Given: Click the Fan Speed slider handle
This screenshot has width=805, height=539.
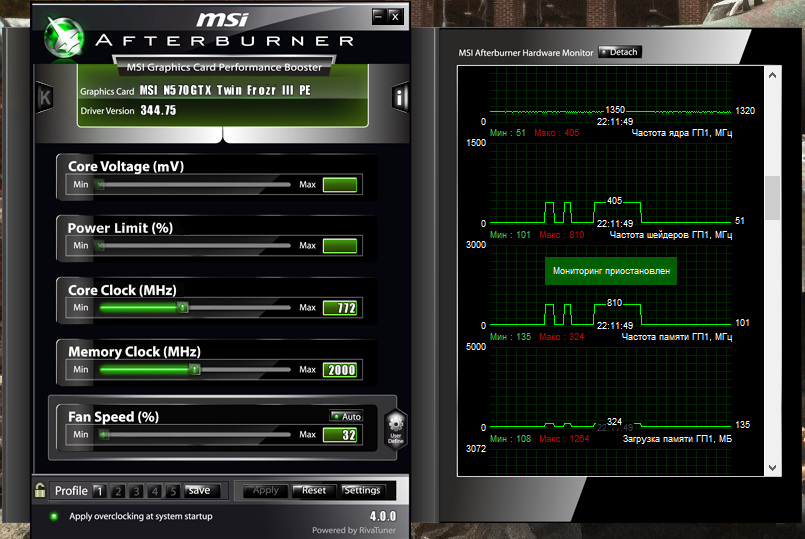Looking at the screenshot, I should (x=104, y=435).
